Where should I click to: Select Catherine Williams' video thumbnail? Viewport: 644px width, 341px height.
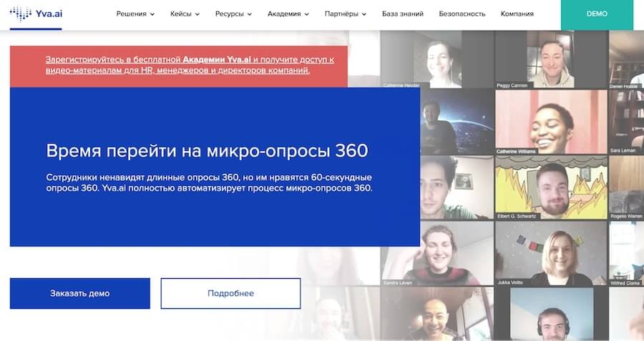[551, 122]
